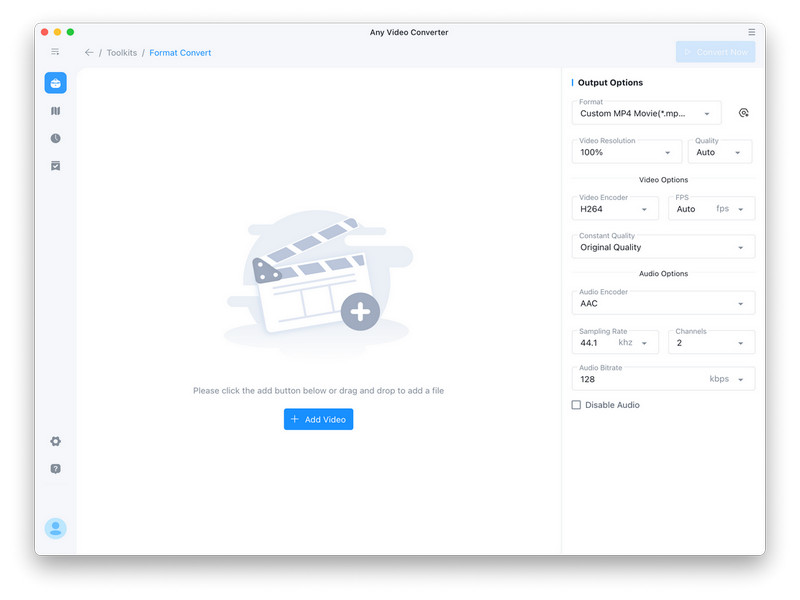800x600 pixels.
Task: Toggle the sidebar collapse icon
Action: pos(55,52)
